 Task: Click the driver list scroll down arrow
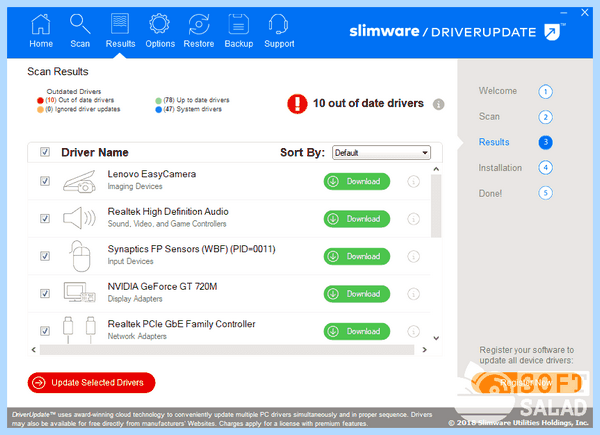(436, 338)
